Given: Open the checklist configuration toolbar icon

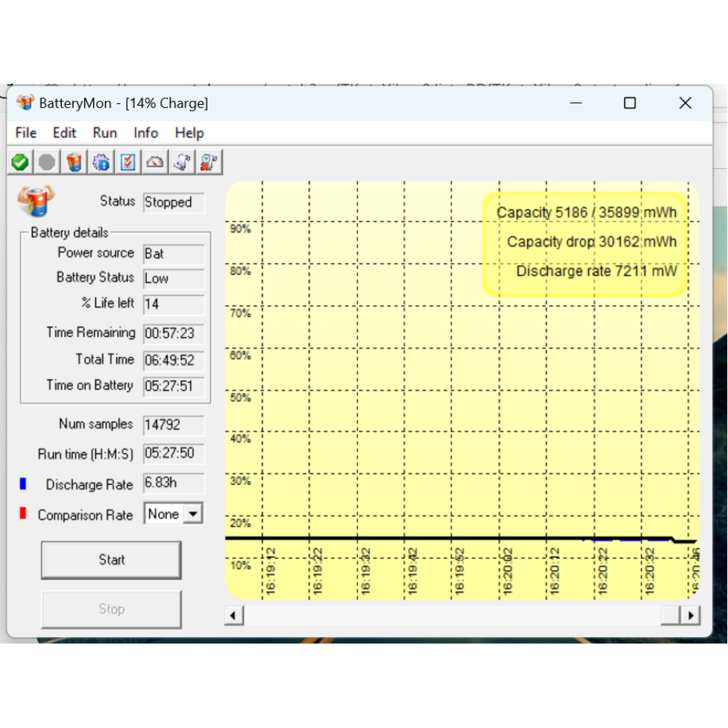Looking at the screenshot, I should coord(128,162).
